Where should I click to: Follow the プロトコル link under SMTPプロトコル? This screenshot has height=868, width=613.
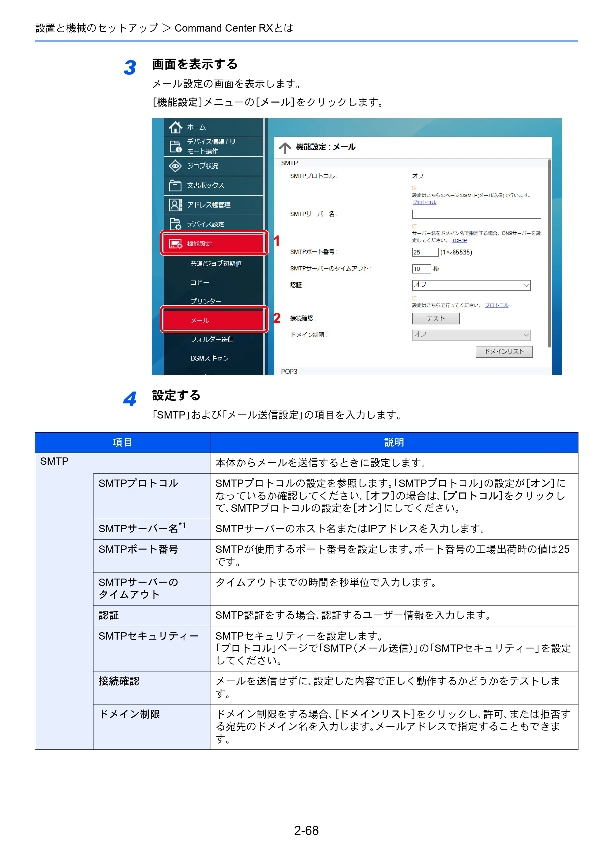pos(424,203)
